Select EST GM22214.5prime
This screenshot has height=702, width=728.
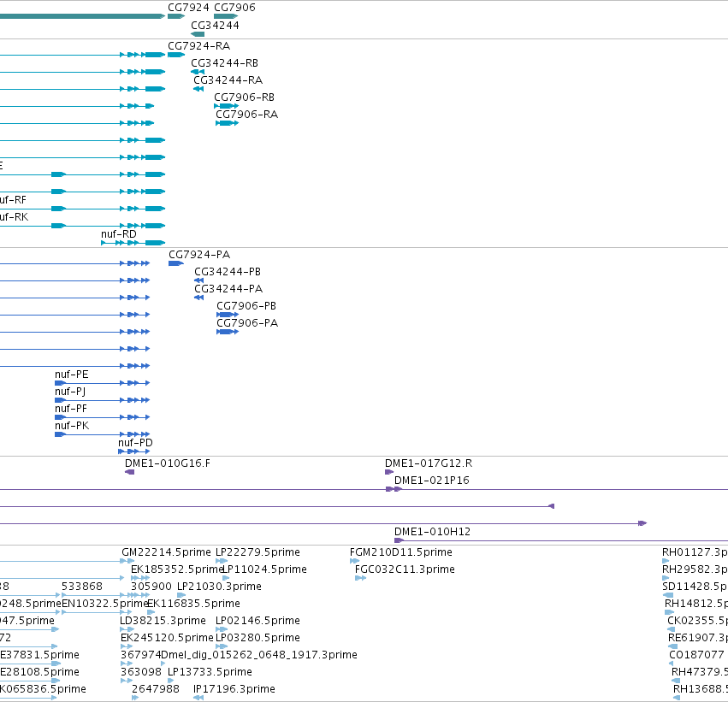166,552
